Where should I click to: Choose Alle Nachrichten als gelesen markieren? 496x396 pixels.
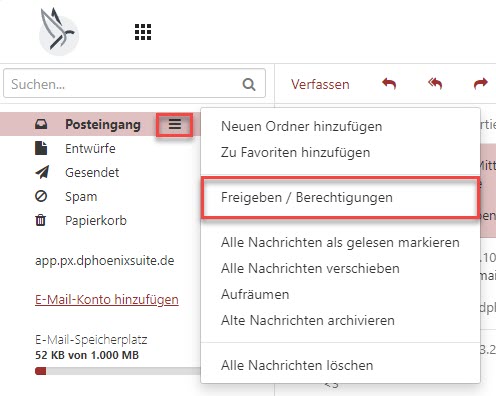click(x=340, y=242)
